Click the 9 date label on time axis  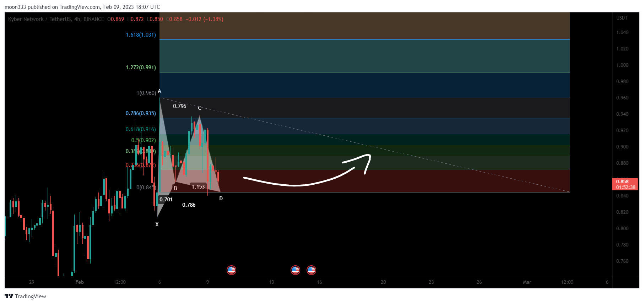tap(207, 282)
